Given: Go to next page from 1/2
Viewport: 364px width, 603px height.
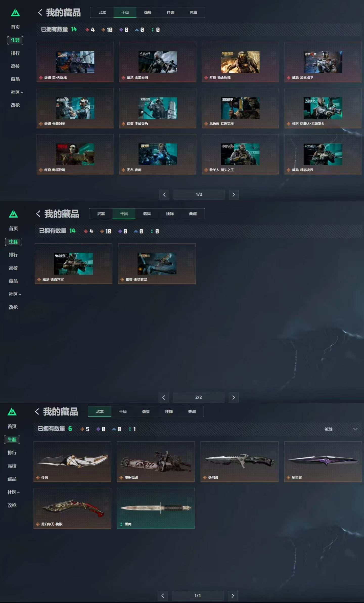Looking at the screenshot, I should pyautogui.click(x=234, y=195).
